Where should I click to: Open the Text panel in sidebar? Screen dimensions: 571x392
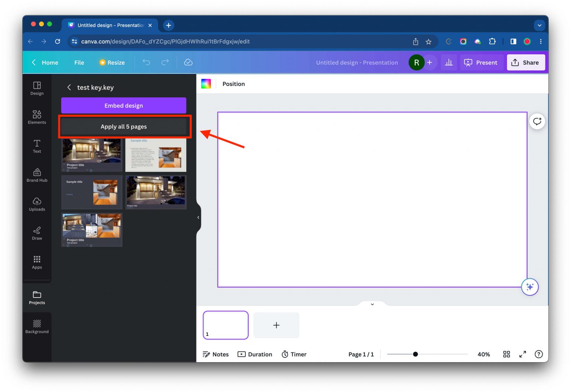(x=37, y=146)
